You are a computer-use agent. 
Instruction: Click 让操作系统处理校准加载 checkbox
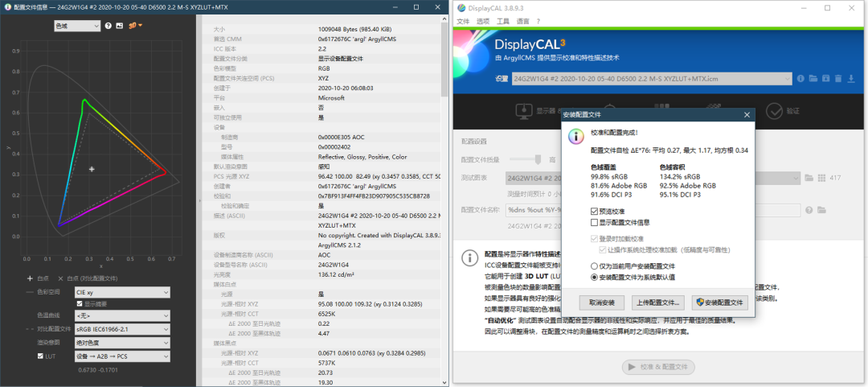[x=603, y=250]
